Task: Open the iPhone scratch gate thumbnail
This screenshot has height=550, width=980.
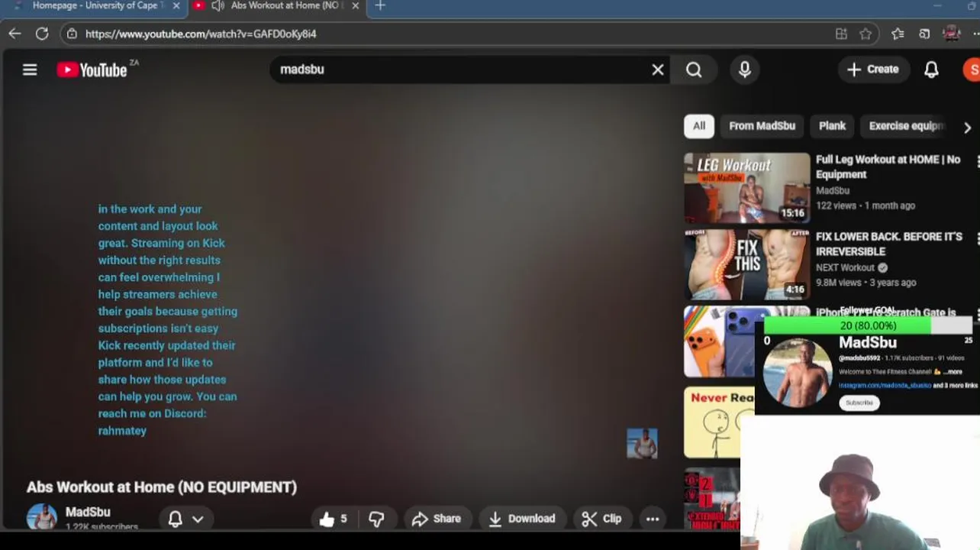Action: pyautogui.click(x=719, y=341)
